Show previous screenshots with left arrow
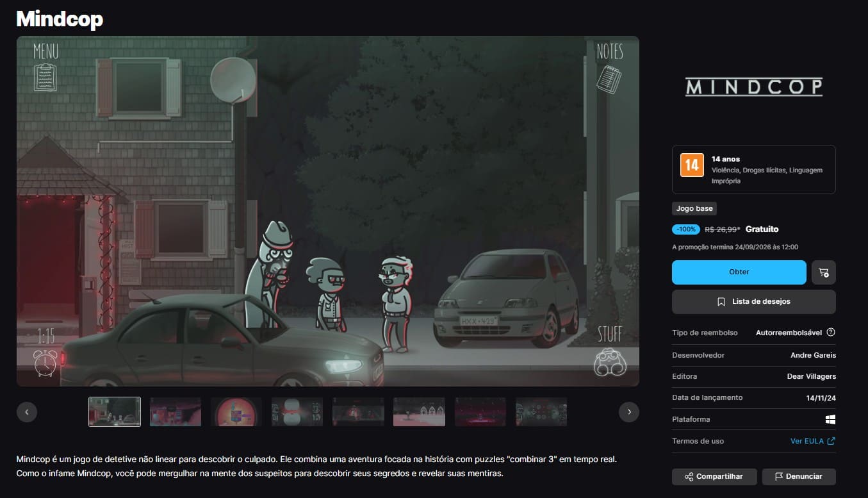868x498 pixels. (x=26, y=412)
